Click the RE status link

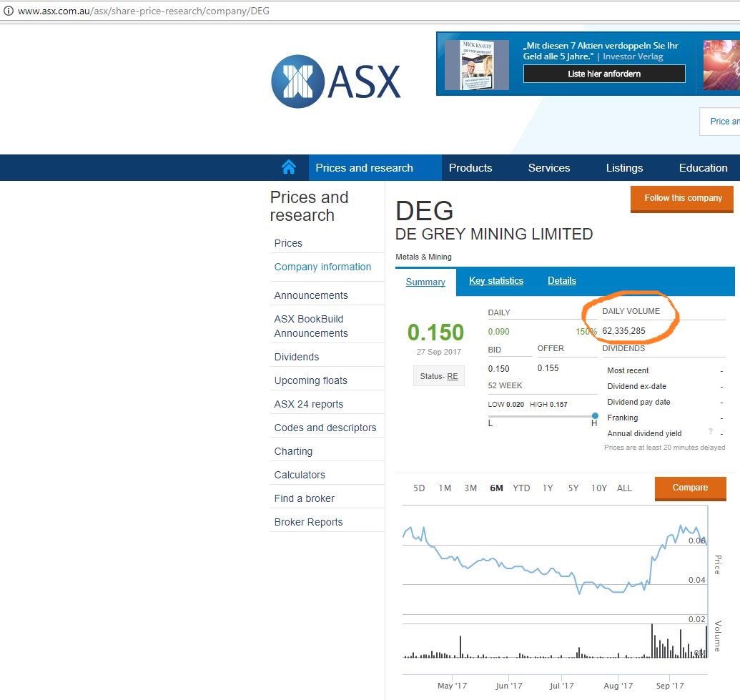click(x=452, y=376)
